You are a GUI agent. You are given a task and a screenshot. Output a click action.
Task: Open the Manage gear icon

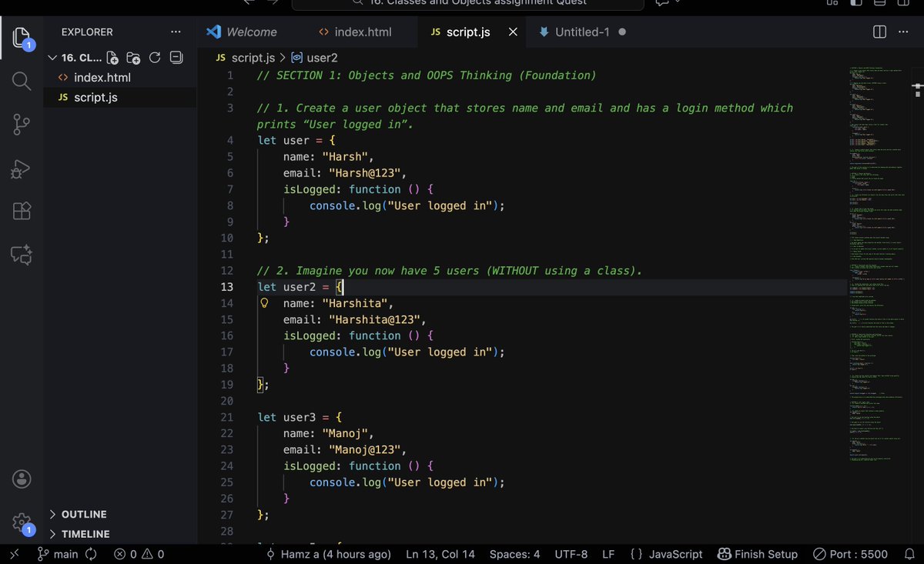(x=22, y=522)
